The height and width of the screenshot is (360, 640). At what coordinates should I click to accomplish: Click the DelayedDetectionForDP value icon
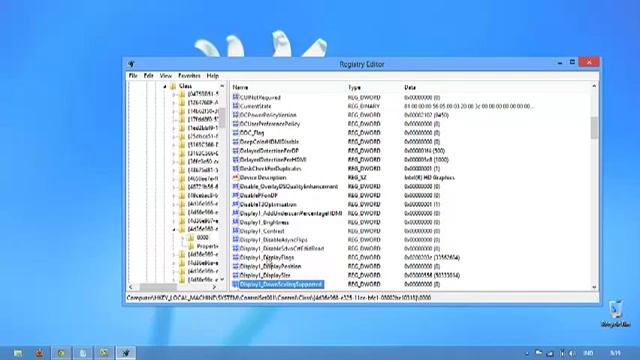[x=236, y=151]
